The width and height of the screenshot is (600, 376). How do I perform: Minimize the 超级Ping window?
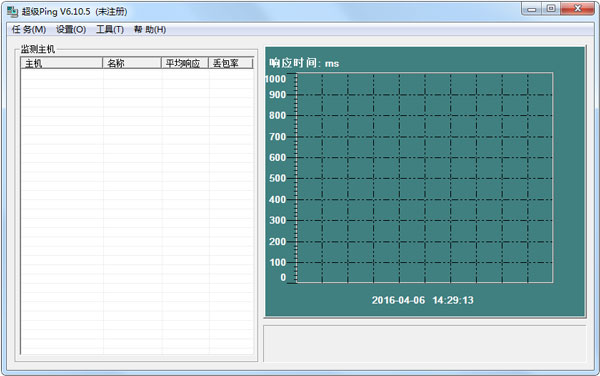coord(532,9)
